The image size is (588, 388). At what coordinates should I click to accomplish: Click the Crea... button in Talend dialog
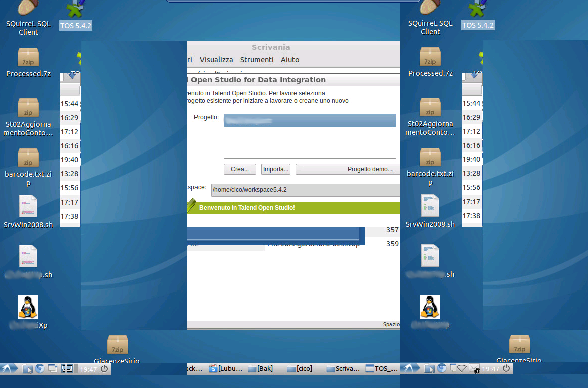point(240,169)
